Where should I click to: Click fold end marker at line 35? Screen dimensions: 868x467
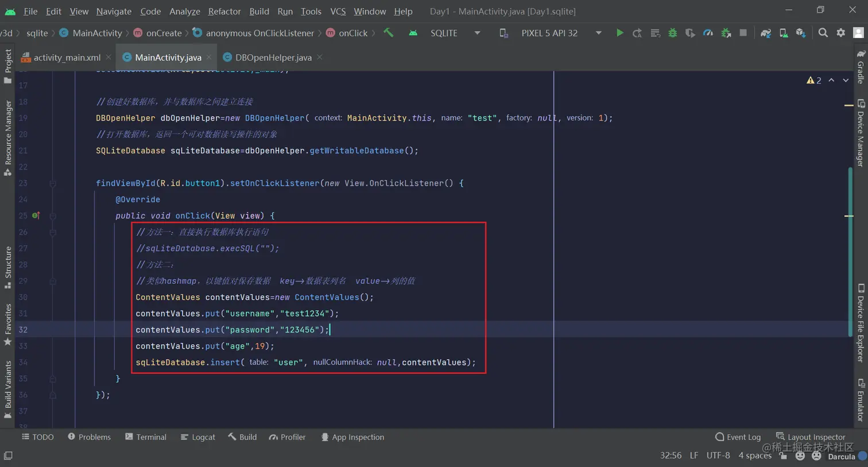pyautogui.click(x=52, y=379)
